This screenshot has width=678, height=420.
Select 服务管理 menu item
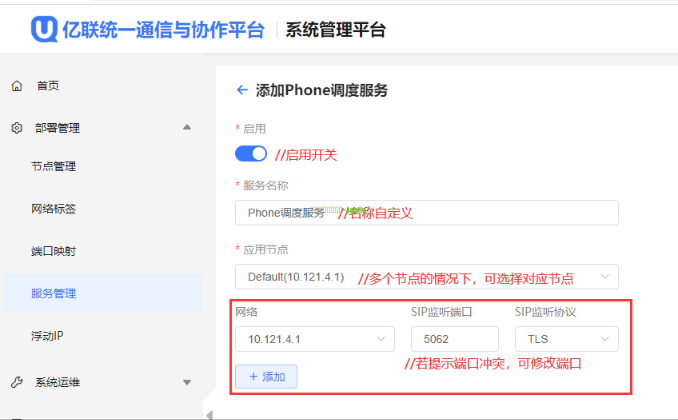pos(53,293)
